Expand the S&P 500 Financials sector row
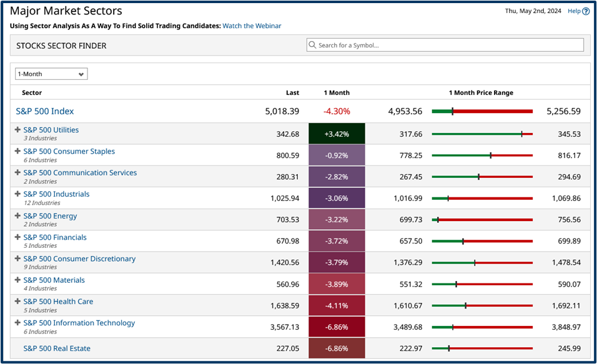The image size is (597, 364). pos(17,237)
